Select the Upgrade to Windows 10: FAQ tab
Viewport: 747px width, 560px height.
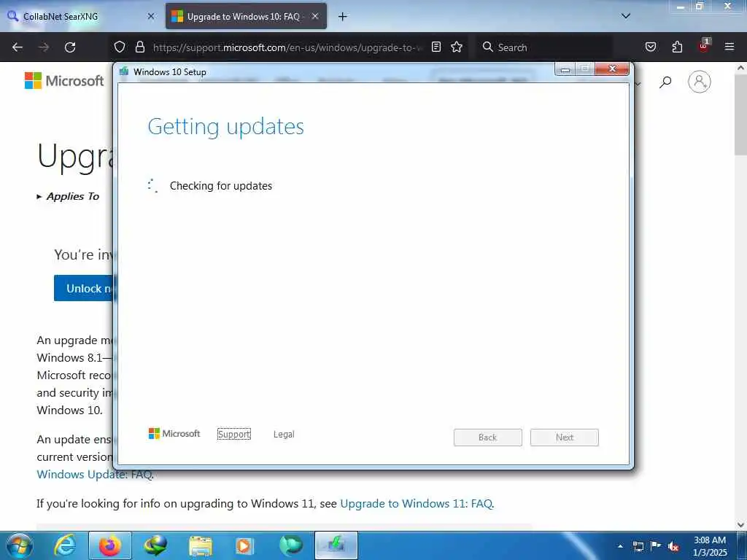click(x=246, y=16)
